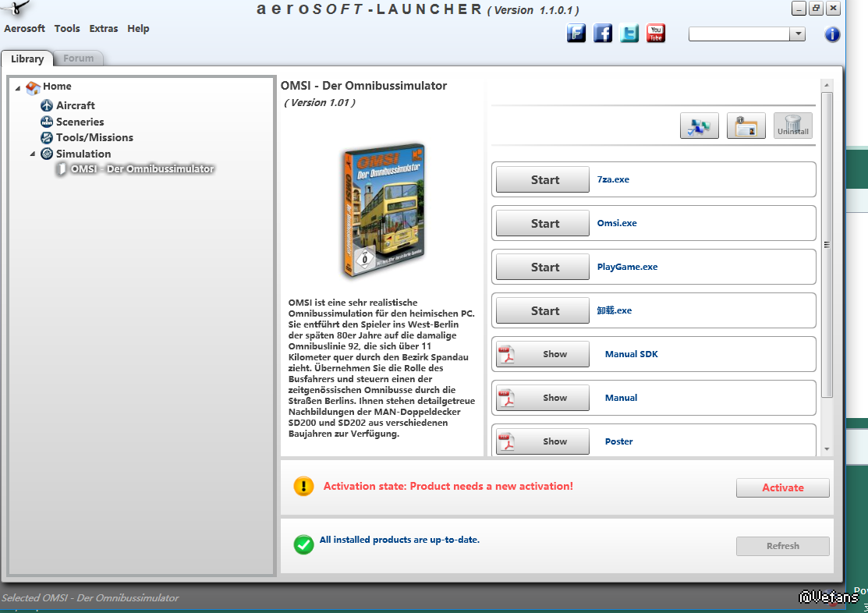Start 7za.exe
868x613 pixels.
(x=543, y=179)
